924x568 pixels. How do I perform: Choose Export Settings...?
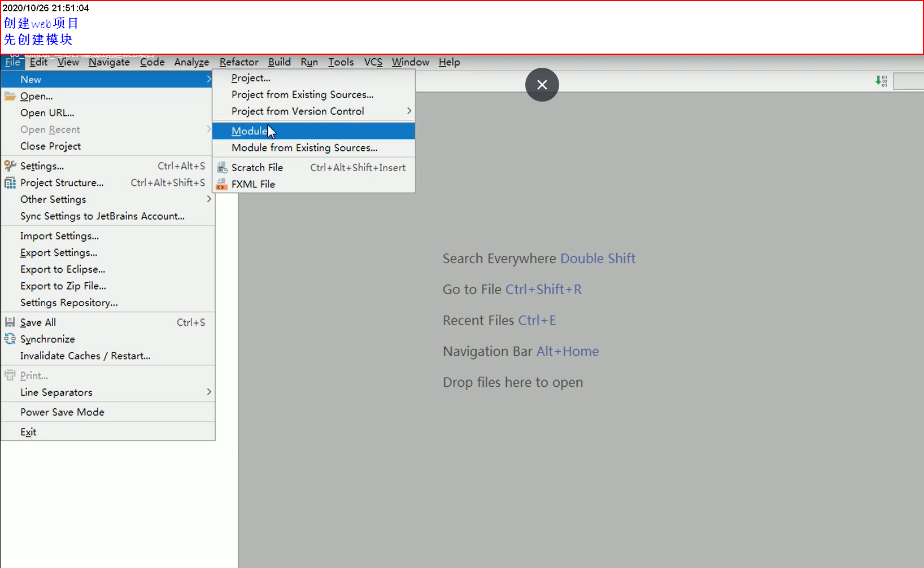click(108, 252)
